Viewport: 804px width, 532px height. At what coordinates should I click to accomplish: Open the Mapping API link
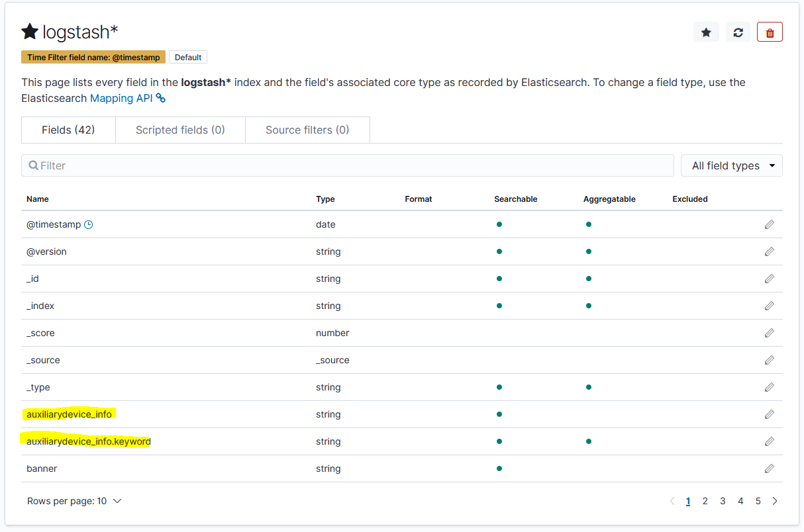121,98
